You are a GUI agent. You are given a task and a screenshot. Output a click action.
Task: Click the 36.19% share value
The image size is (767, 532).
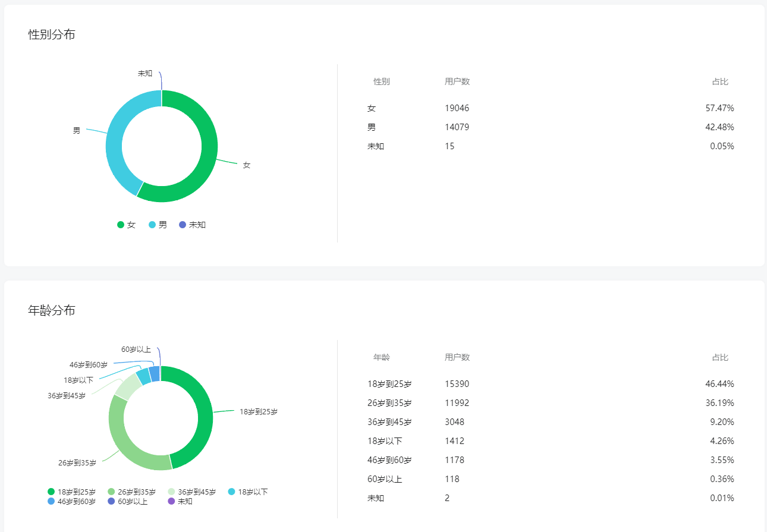click(x=720, y=403)
